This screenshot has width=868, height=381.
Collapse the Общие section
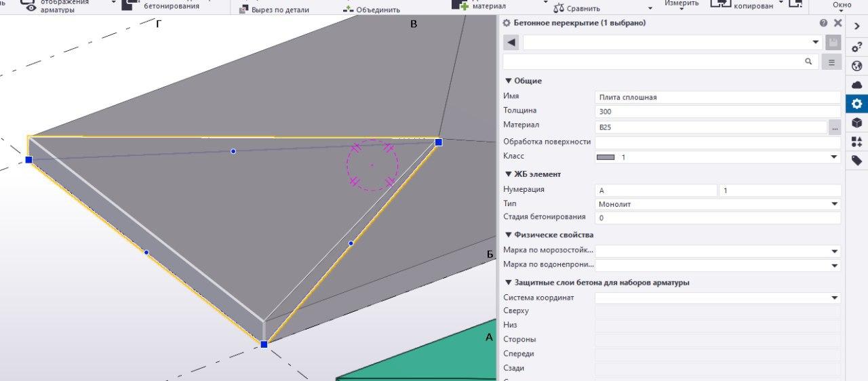[509, 81]
